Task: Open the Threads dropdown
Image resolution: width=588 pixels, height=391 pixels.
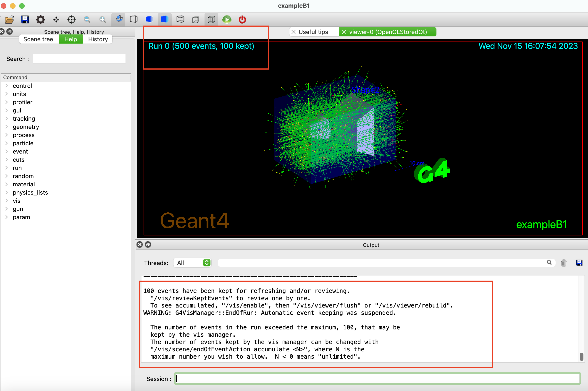Action: [192, 263]
